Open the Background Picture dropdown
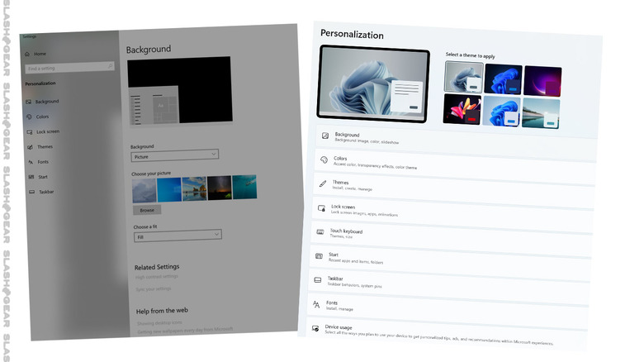 click(175, 155)
